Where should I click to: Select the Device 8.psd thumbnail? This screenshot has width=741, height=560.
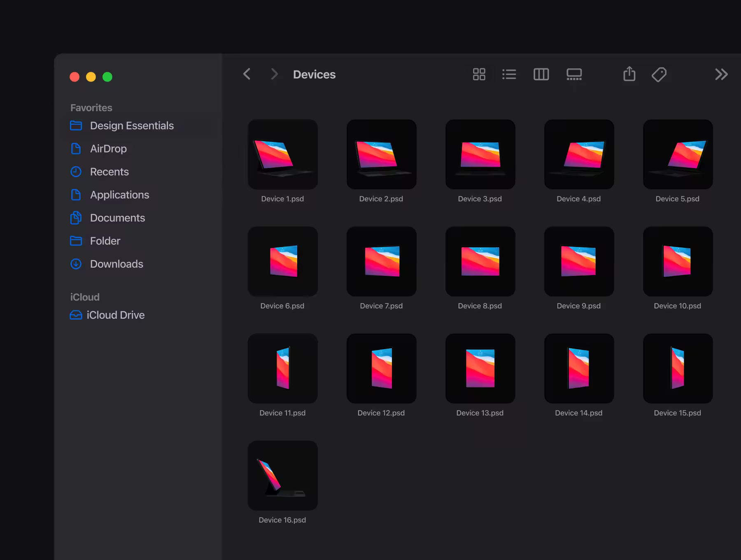tap(480, 261)
